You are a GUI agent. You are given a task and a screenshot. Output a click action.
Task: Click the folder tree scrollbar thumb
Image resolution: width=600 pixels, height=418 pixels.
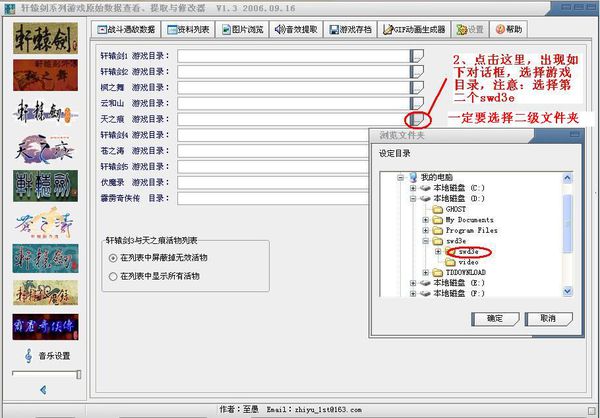click(567, 223)
